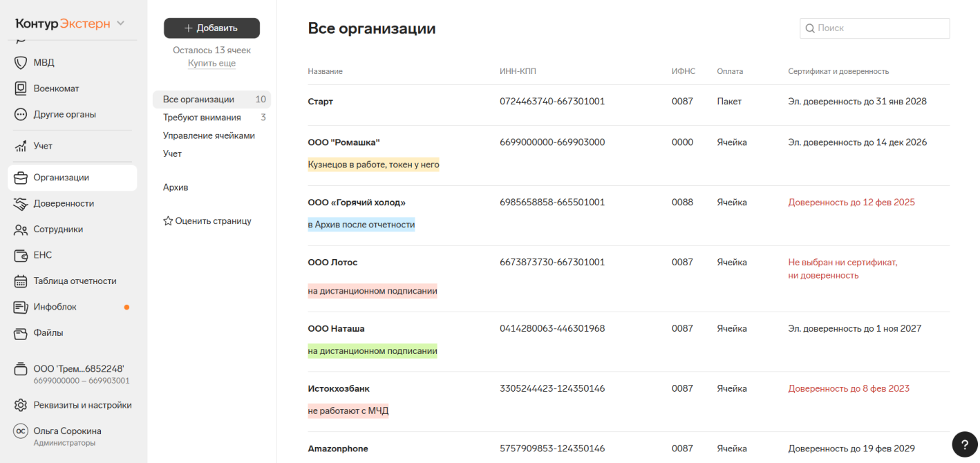Image resolution: width=980 pixels, height=463 pixels.
Task: Click 'Эл. доверенность до 31 янв 2028'
Action: click(x=857, y=102)
